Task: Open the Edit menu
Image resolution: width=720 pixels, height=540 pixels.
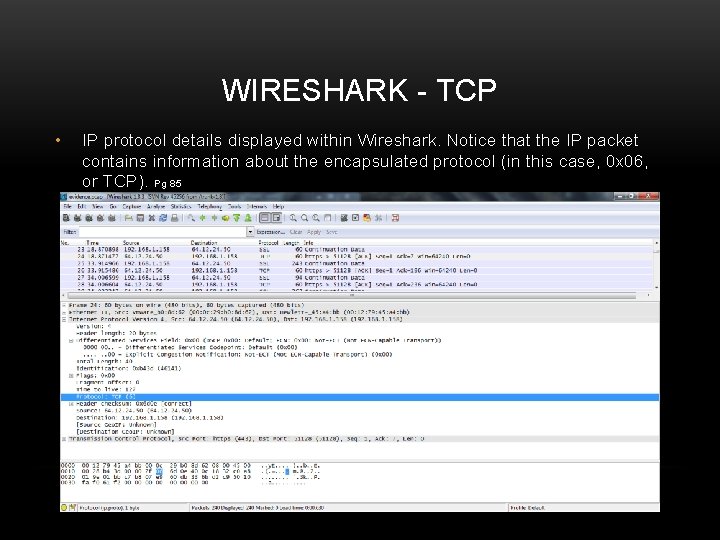Action: (82, 207)
